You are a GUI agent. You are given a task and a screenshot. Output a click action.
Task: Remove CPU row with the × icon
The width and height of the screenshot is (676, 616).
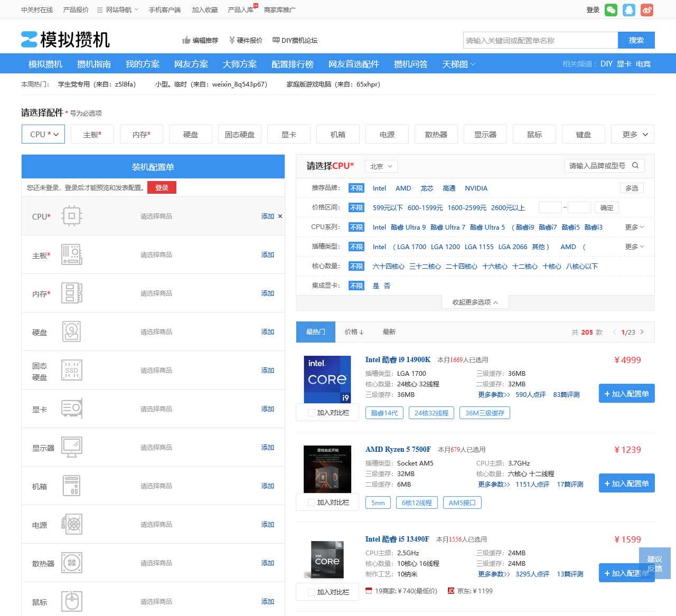tap(280, 216)
